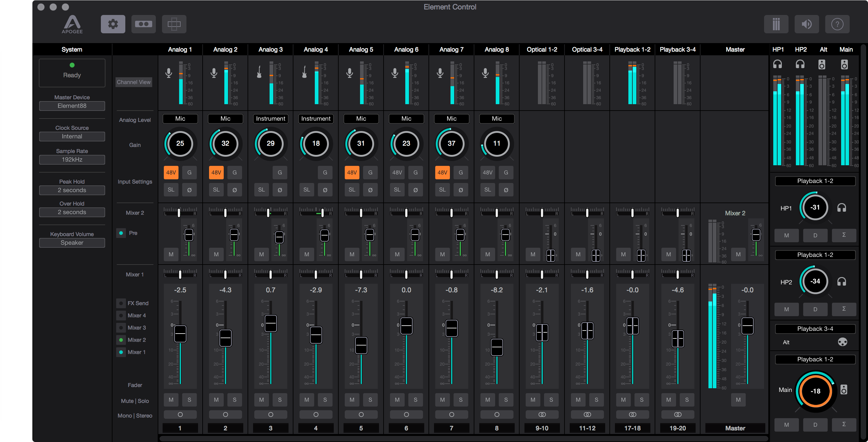
Task: Click the speaker icon at top right
Action: pos(806,24)
